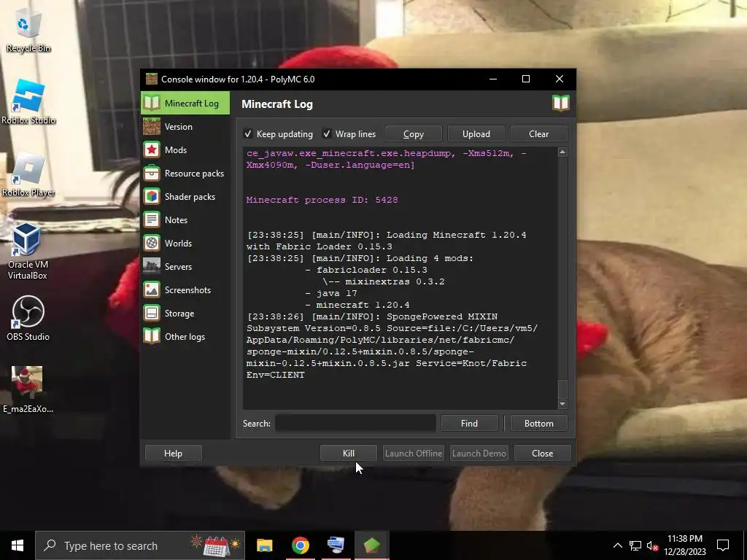
Task: Click the '- minecraft 1.20.4' log line
Action: tap(357, 305)
